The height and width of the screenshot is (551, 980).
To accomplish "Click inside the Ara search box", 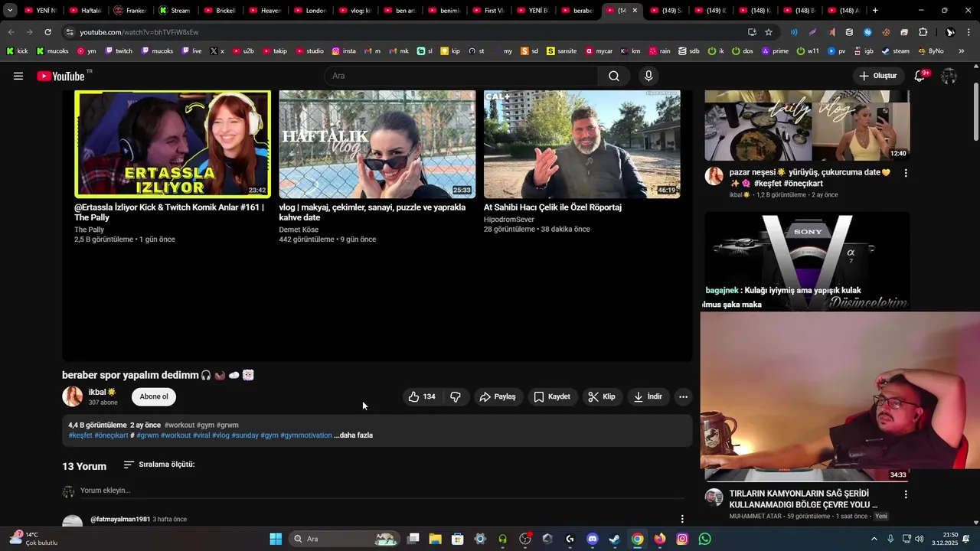I will (x=462, y=76).
